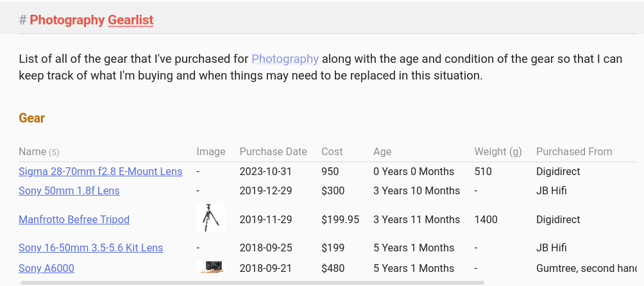
Task: Click the Cost column header
Action: coord(332,151)
